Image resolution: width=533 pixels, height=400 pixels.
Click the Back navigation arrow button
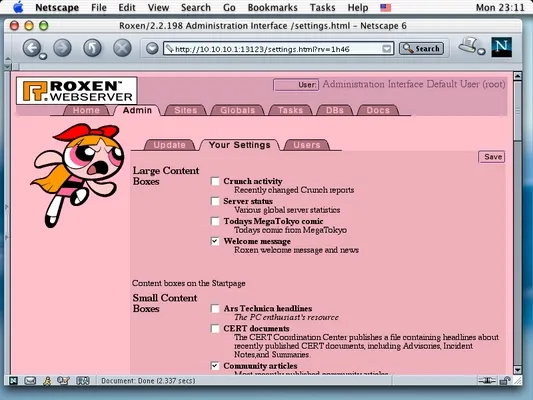tap(32, 48)
